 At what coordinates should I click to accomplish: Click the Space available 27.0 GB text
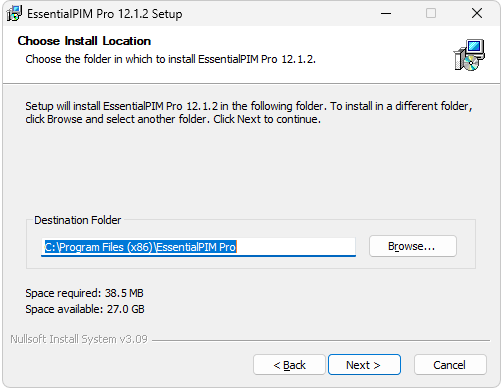coord(85,309)
